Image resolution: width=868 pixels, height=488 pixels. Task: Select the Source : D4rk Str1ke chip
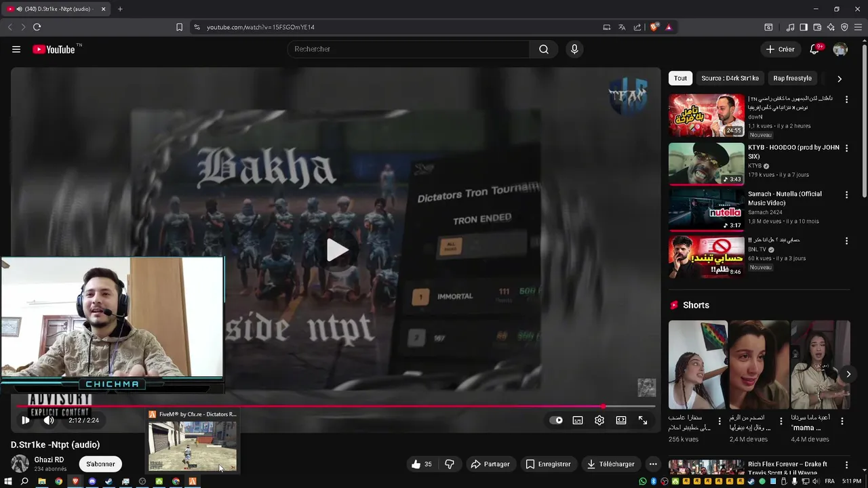(x=730, y=78)
